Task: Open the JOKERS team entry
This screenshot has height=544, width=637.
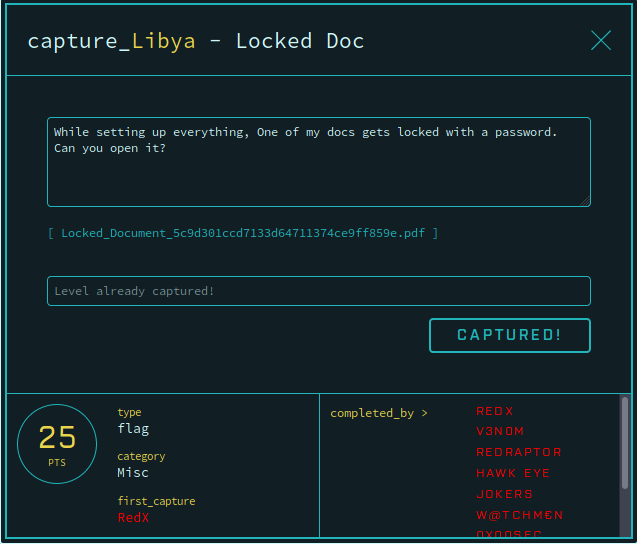Action: coord(504,494)
